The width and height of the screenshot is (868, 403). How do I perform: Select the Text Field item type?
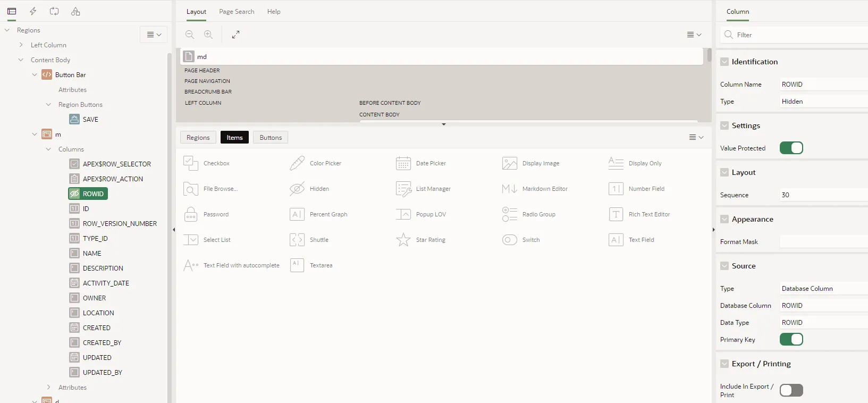(631, 240)
